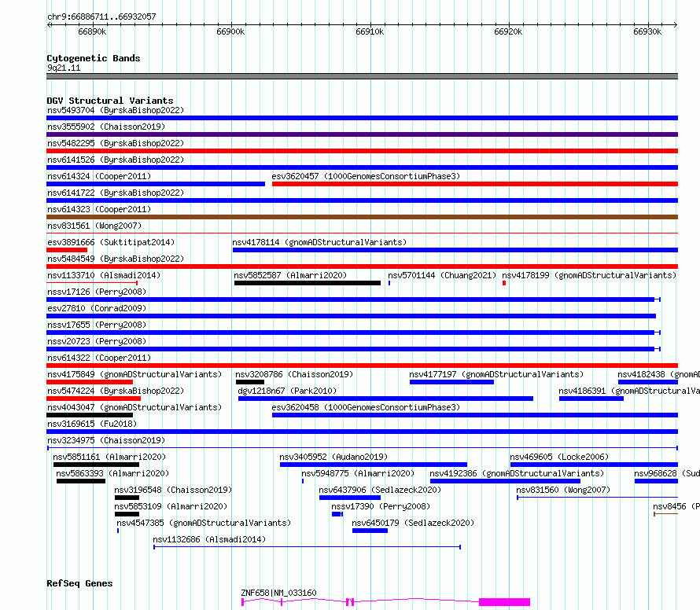The height and width of the screenshot is (610, 700).
Task: Open the nsv831561 (Wong2007) variant label
Action: click(x=94, y=226)
